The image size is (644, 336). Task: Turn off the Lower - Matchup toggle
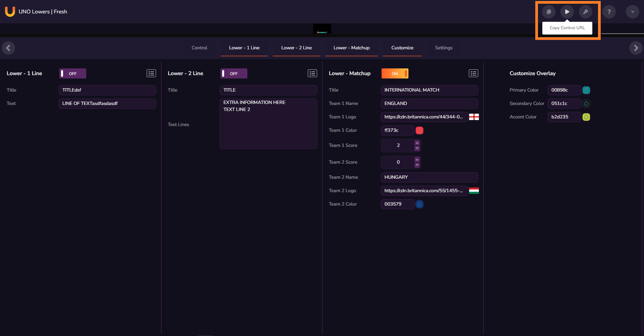click(x=395, y=73)
